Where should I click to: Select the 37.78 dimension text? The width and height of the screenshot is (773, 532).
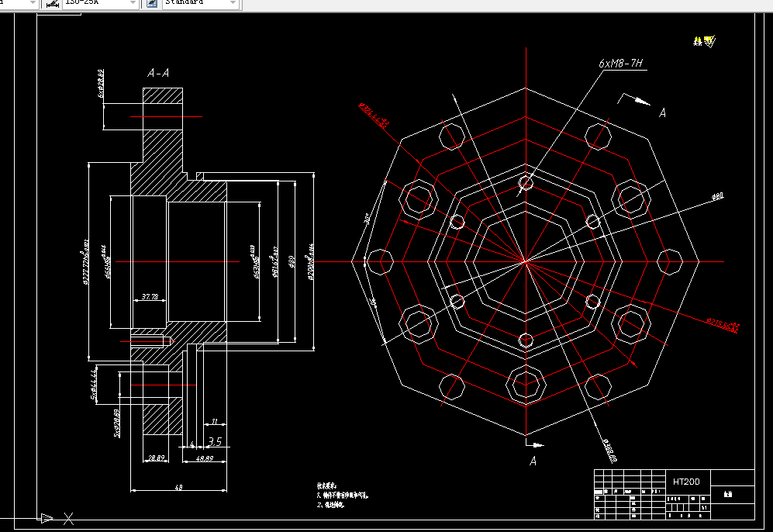(150, 296)
